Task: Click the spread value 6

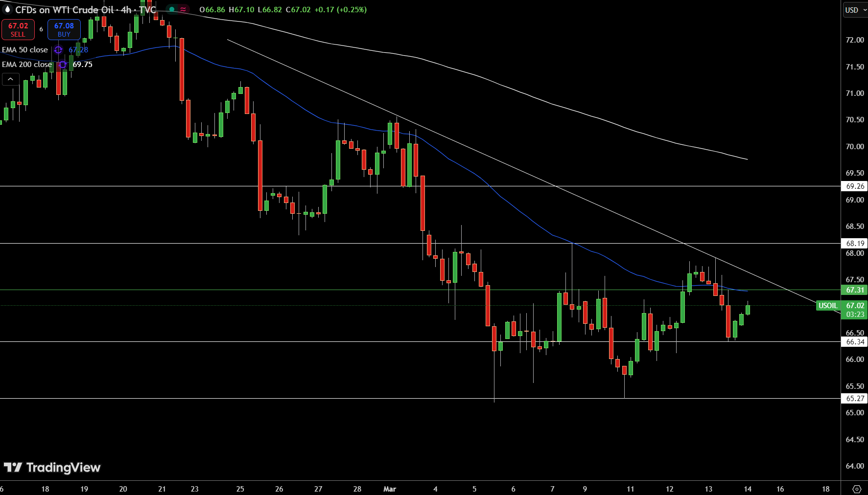Action: point(41,30)
